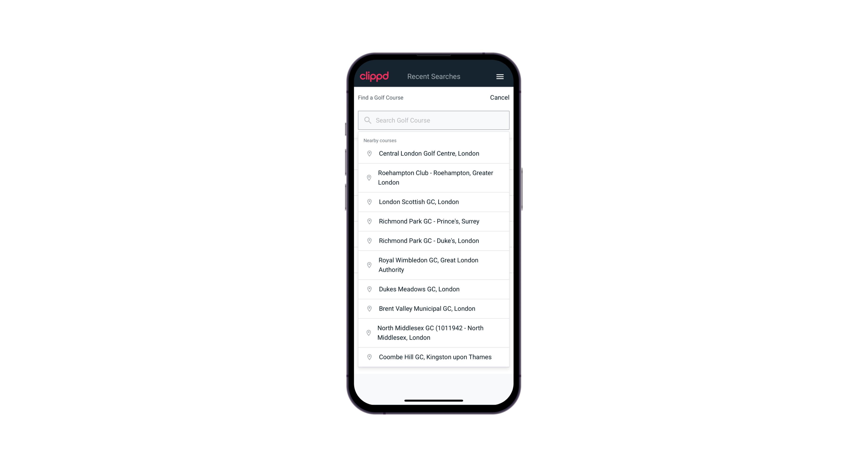The width and height of the screenshot is (868, 467).
Task: Tap the Search Golf Course input field
Action: point(434,120)
